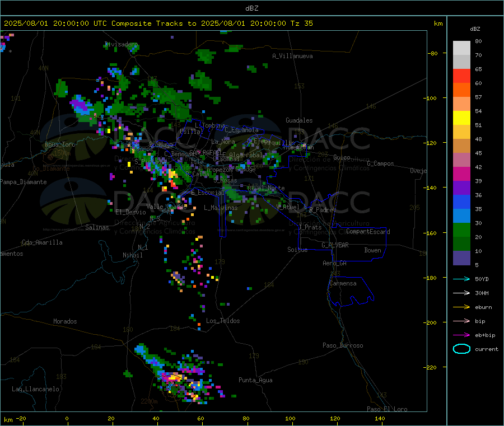Screen dimensions: 504x426
Task: Click the 'Paso_El_Loro' map label
Action: 388,409
